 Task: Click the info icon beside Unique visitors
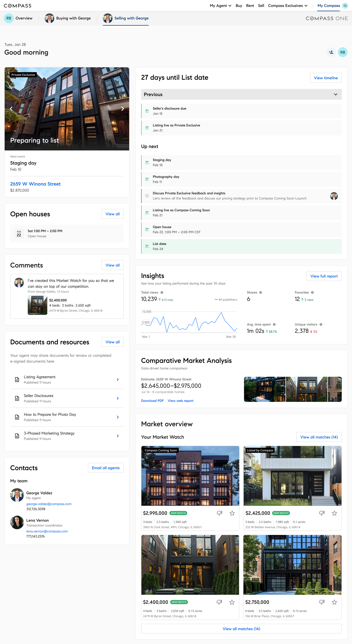[x=321, y=324]
